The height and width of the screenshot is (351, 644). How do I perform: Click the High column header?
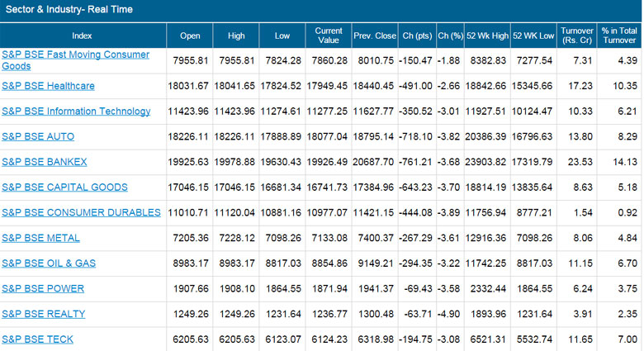[236, 36]
